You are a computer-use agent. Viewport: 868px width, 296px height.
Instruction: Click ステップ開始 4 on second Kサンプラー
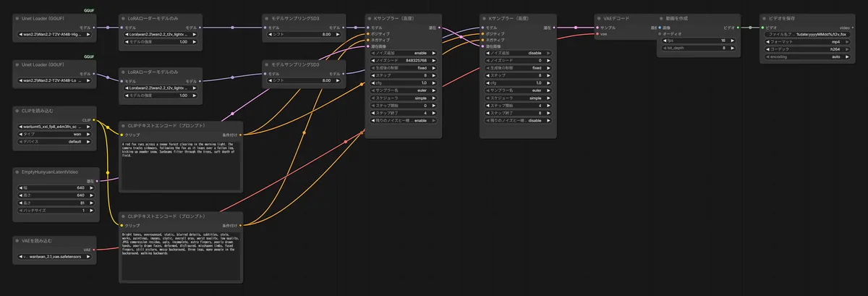pyautogui.click(x=517, y=106)
